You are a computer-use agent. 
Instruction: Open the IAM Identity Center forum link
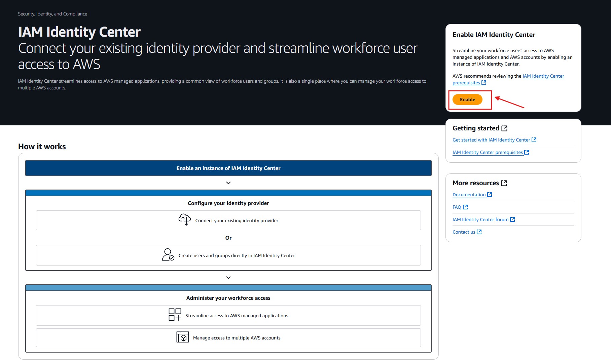coord(480,219)
